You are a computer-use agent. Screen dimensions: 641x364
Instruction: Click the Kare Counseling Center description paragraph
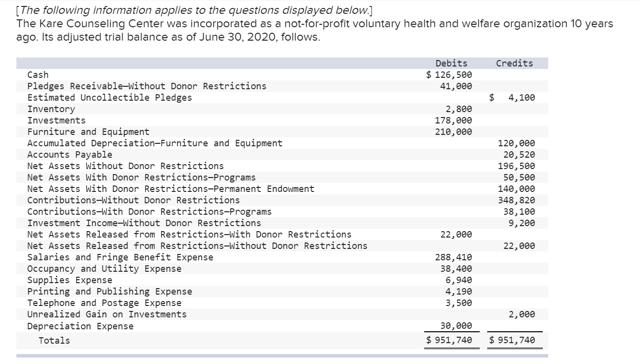(315, 30)
